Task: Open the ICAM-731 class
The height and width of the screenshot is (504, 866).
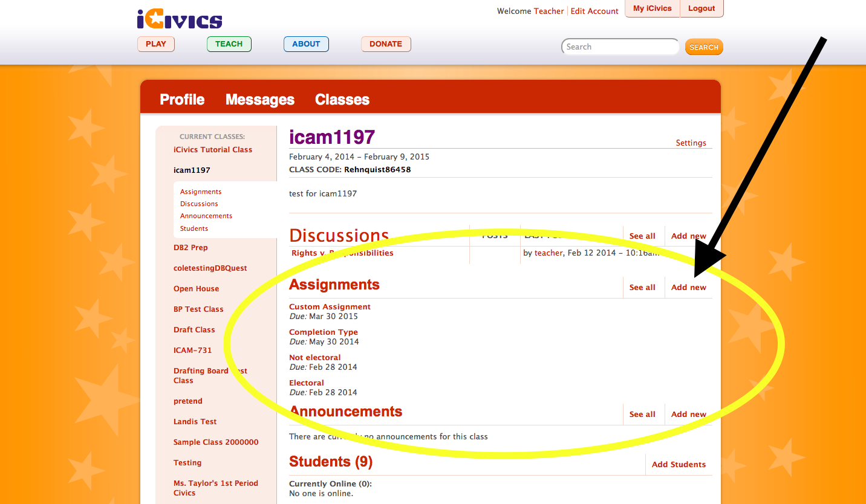Action: tap(193, 351)
